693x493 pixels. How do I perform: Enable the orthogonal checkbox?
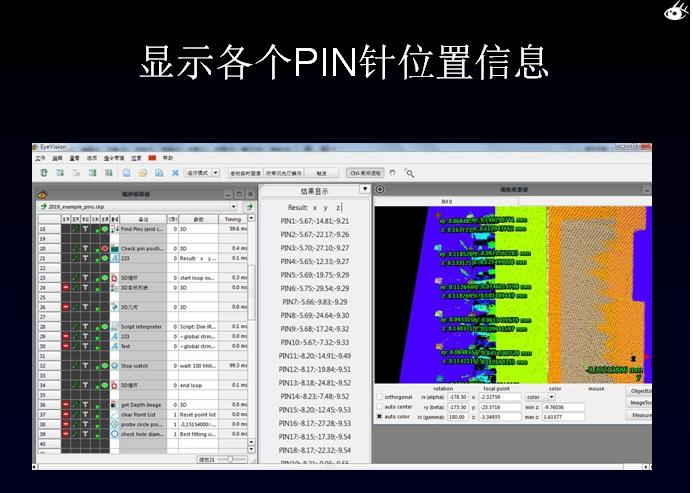point(379,397)
